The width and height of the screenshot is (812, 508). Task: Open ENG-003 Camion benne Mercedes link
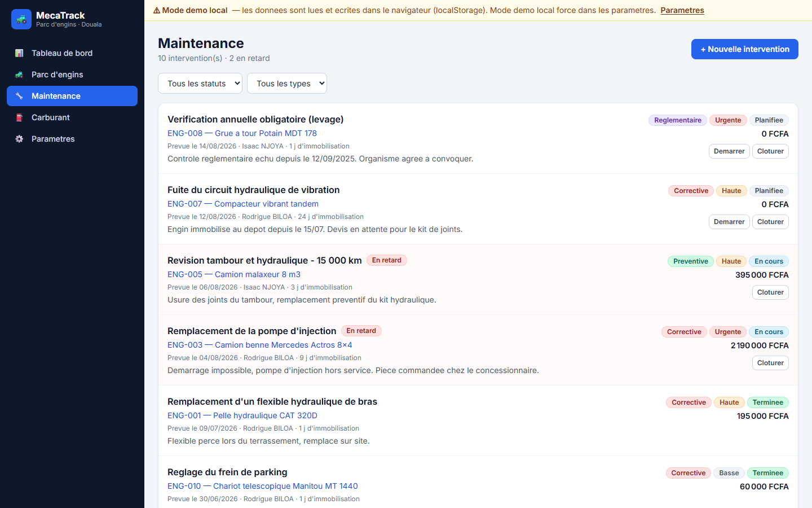point(260,345)
